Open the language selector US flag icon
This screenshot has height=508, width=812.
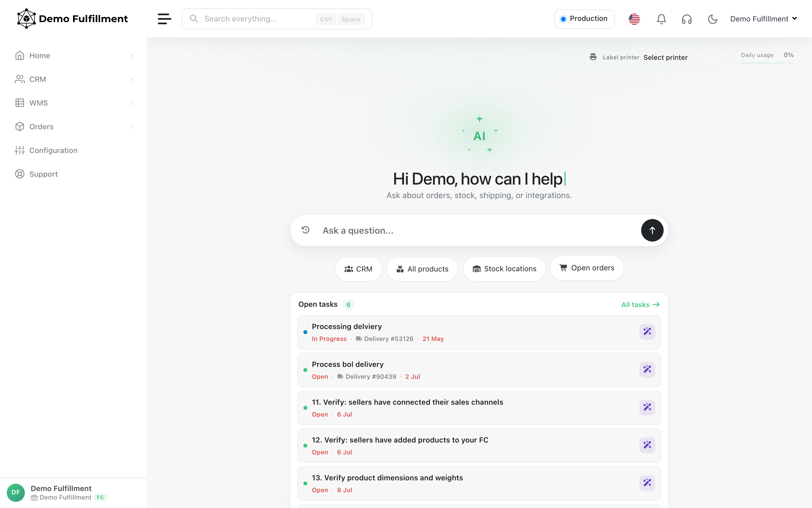[634, 19]
